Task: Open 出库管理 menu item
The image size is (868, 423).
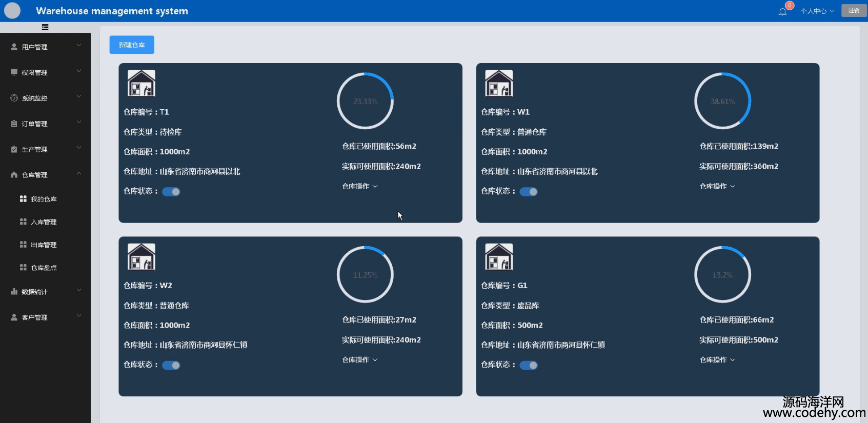Action: pyautogui.click(x=45, y=245)
